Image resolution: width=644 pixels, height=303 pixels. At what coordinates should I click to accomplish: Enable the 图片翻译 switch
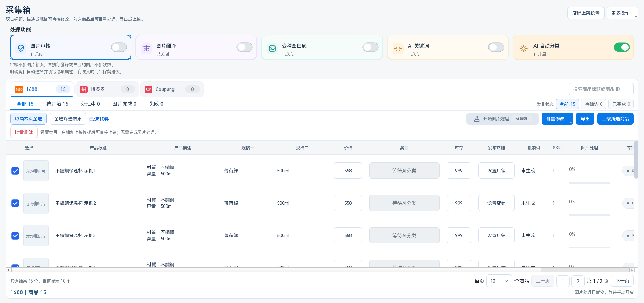245,47
